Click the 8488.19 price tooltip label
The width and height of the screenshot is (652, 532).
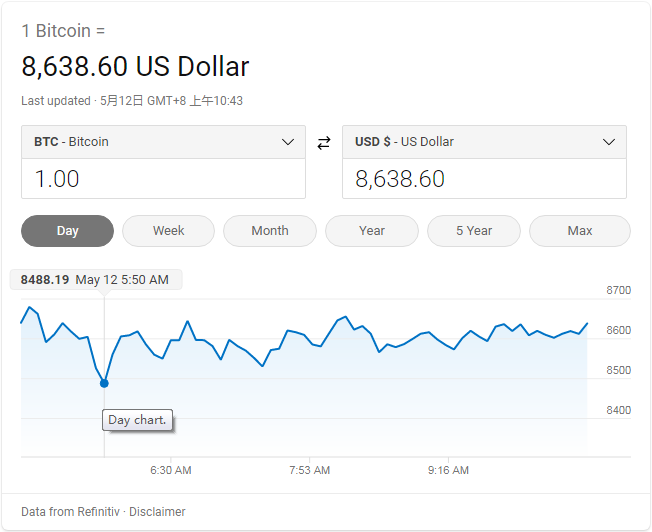45,280
